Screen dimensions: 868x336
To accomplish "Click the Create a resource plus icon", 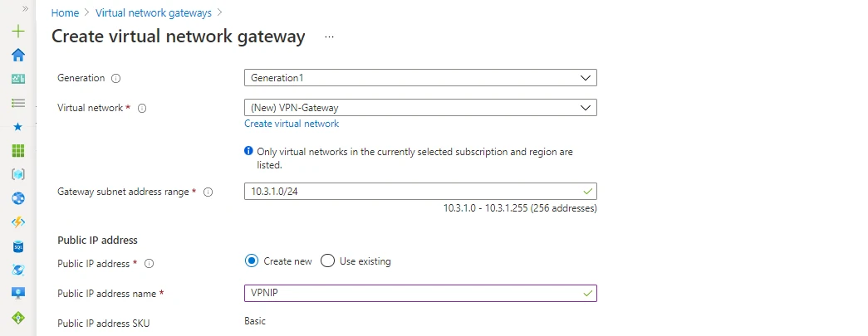I will [17, 32].
